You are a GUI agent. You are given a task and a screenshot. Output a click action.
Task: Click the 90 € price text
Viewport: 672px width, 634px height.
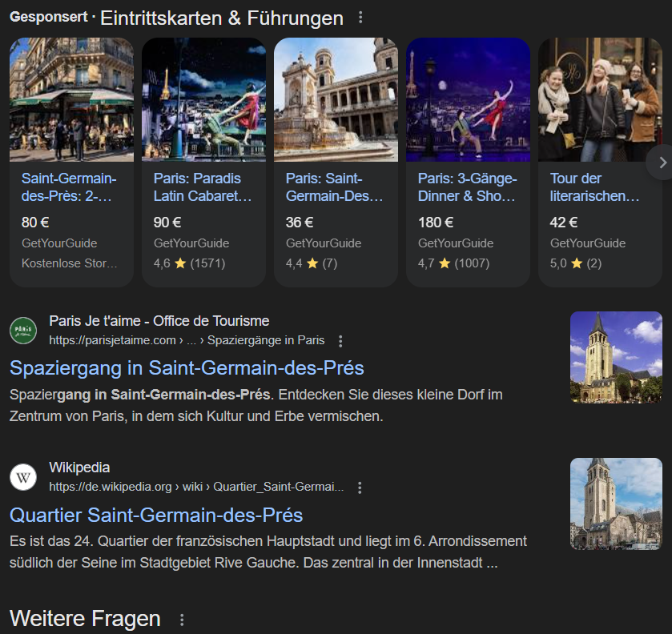[x=167, y=223]
